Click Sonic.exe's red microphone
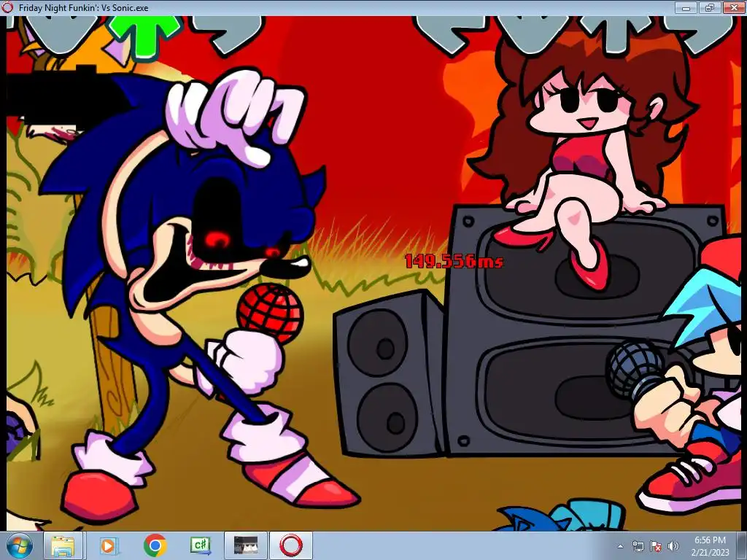The image size is (747, 560). 270,314
